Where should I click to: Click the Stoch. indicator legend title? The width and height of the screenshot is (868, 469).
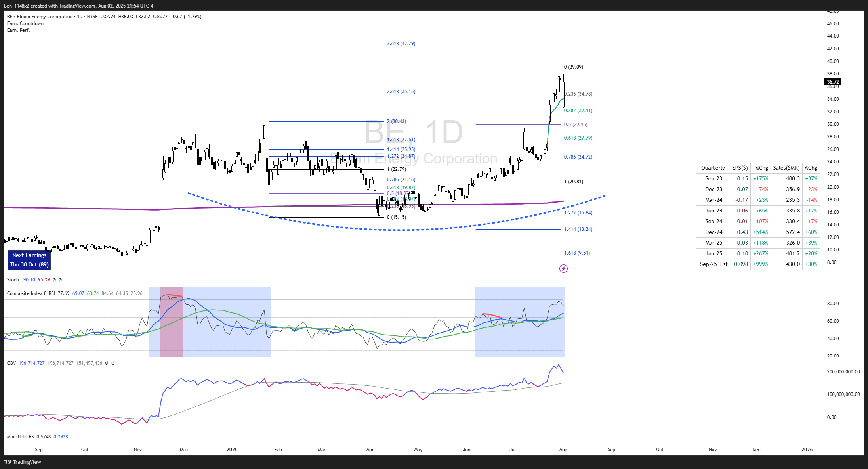pyautogui.click(x=13, y=280)
